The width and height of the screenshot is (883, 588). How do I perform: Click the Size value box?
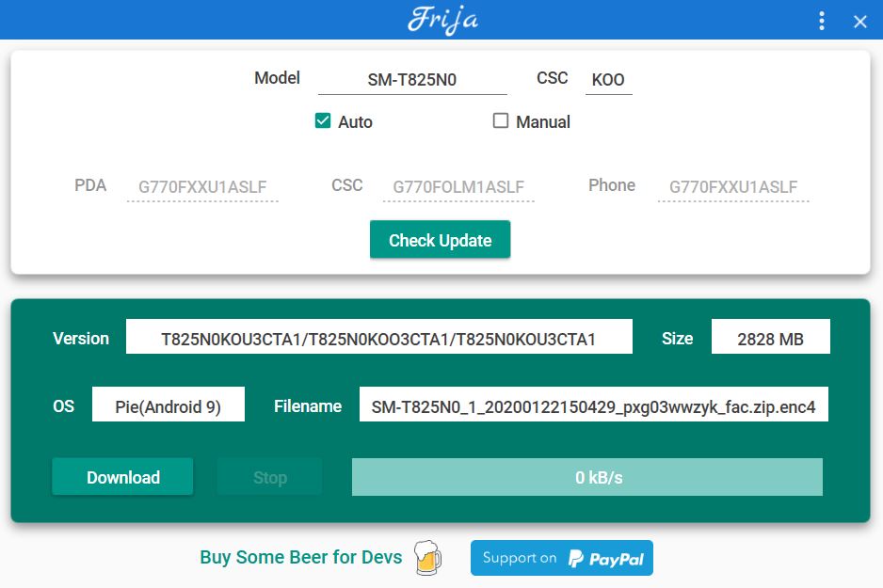pyautogui.click(x=770, y=339)
